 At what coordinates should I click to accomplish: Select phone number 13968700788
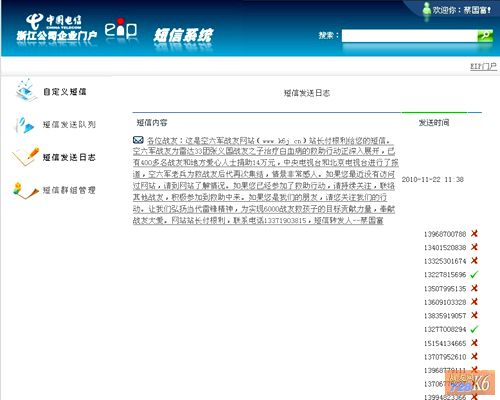point(445,234)
